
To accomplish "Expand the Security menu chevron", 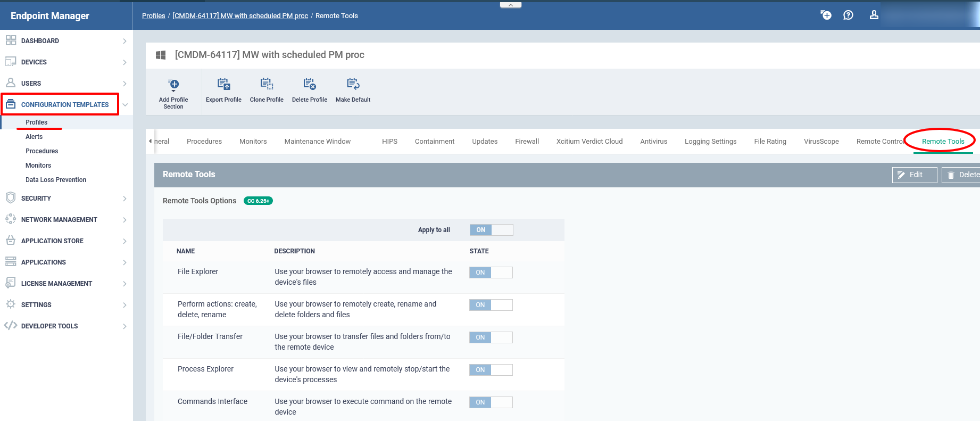I will 124,199.
